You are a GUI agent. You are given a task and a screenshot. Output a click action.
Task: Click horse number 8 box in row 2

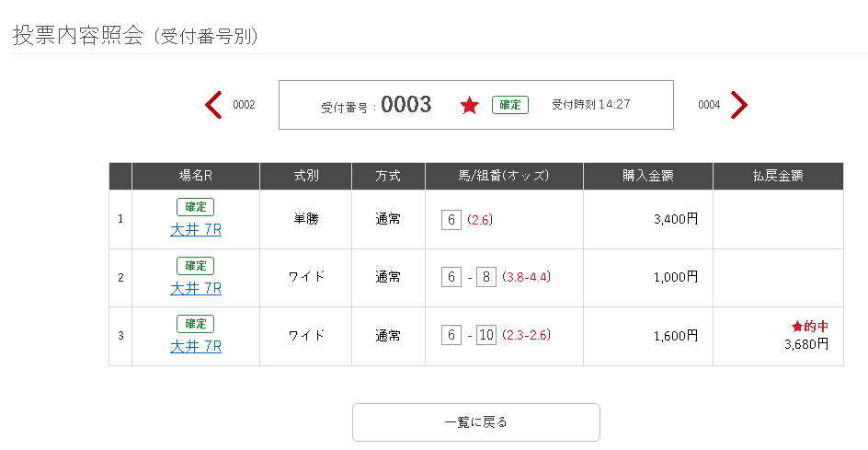coord(486,277)
